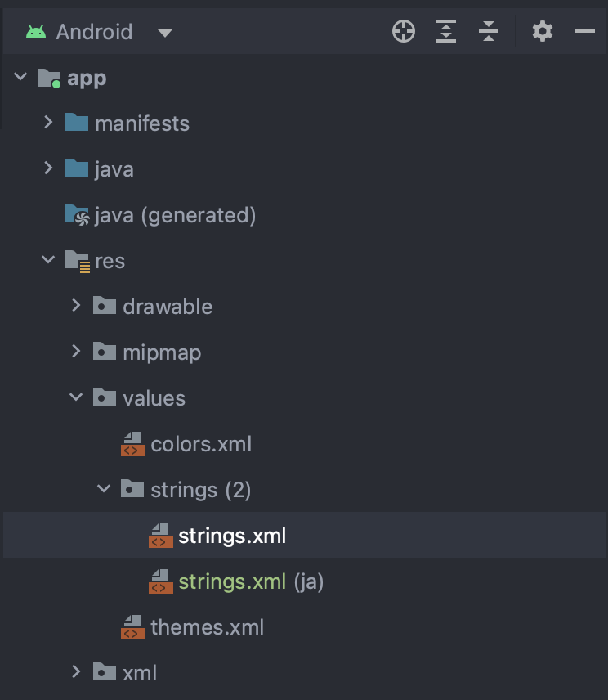The width and height of the screenshot is (608, 700).
Task: Click the values folder icon
Action: 105,397
